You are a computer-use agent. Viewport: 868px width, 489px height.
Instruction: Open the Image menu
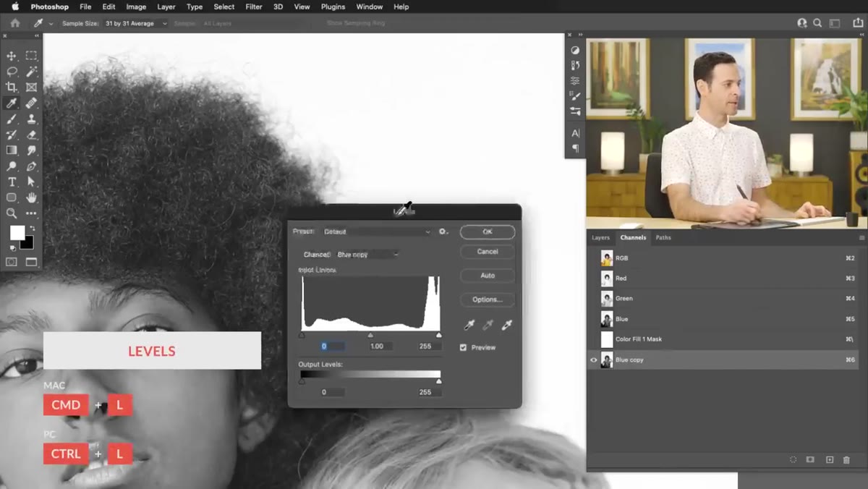pos(136,7)
